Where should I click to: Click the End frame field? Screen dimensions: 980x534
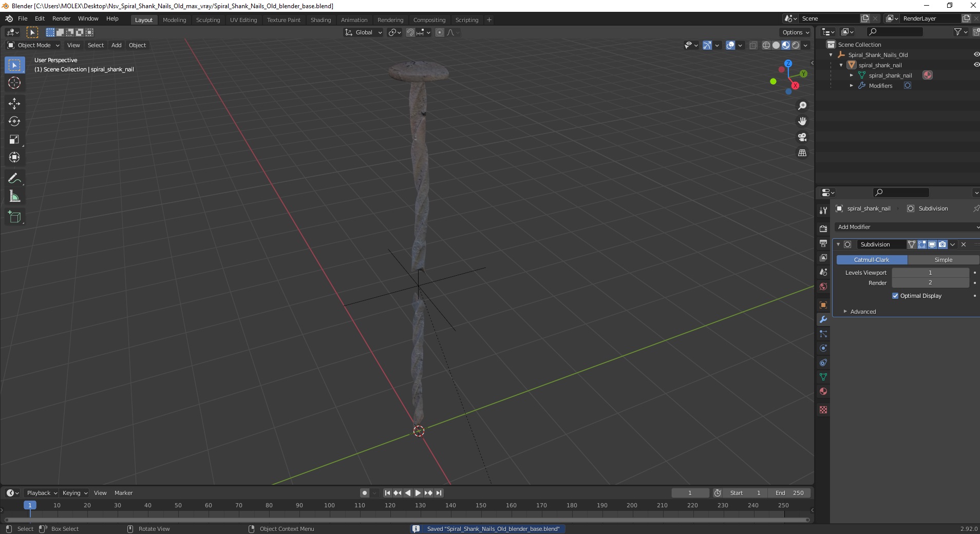(789, 493)
